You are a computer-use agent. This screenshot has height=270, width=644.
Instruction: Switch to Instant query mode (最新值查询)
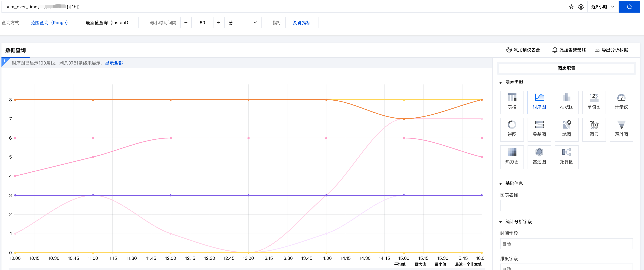click(x=108, y=23)
